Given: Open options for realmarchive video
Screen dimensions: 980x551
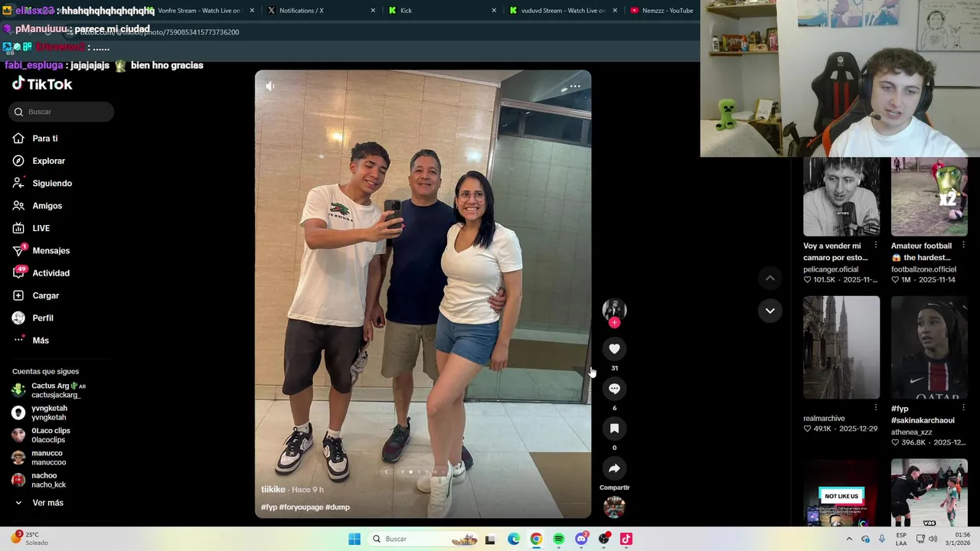Looking at the screenshot, I should tap(876, 408).
